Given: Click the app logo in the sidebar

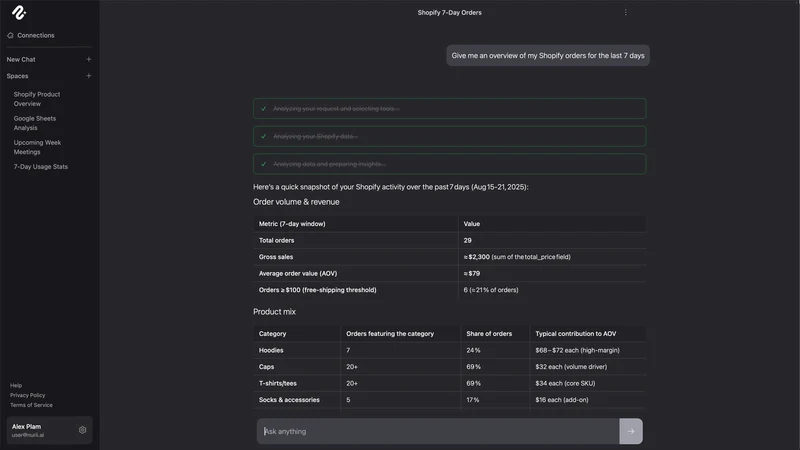Looking at the screenshot, I should (x=19, y=13).
